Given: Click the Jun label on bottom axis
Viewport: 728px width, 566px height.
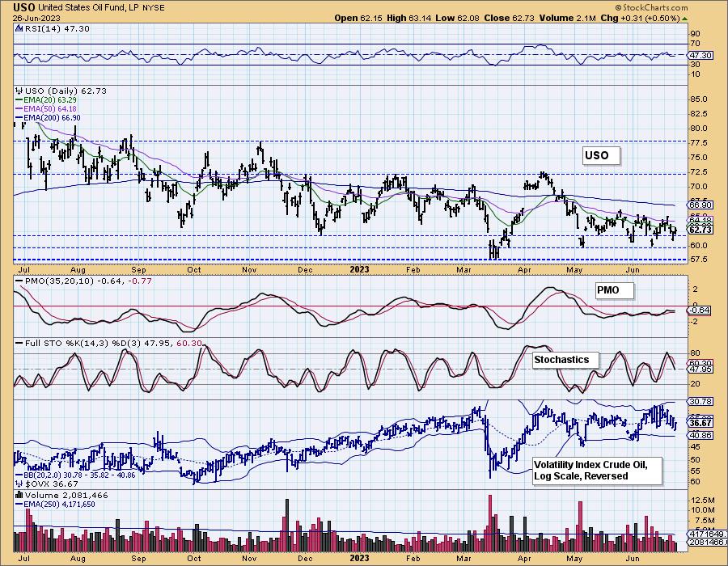Looking at the screenshot, I should [x=633, y=558].
